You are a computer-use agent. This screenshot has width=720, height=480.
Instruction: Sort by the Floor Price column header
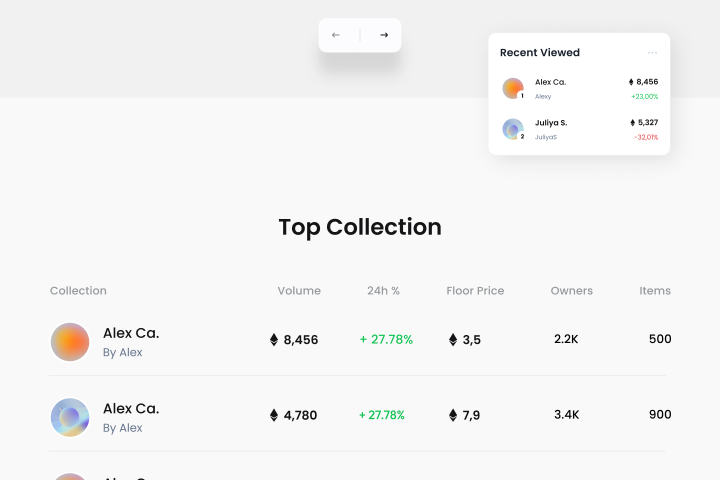coord(475,291)
